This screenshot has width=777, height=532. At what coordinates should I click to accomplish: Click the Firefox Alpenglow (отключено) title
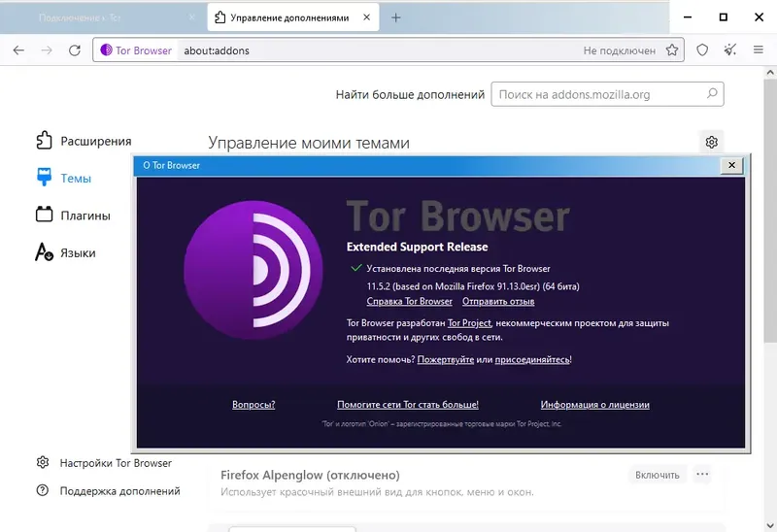coord(310,475)
